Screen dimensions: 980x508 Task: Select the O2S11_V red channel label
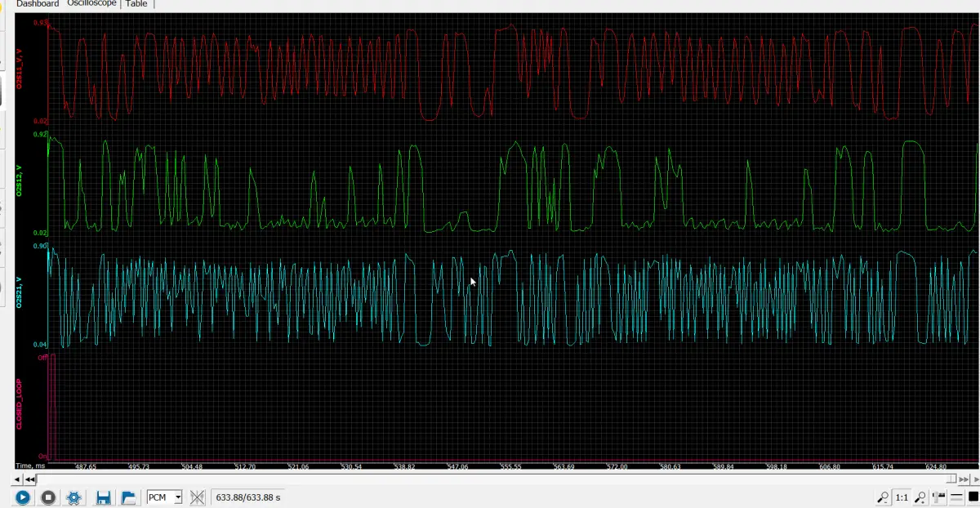[x=19, y=69]
